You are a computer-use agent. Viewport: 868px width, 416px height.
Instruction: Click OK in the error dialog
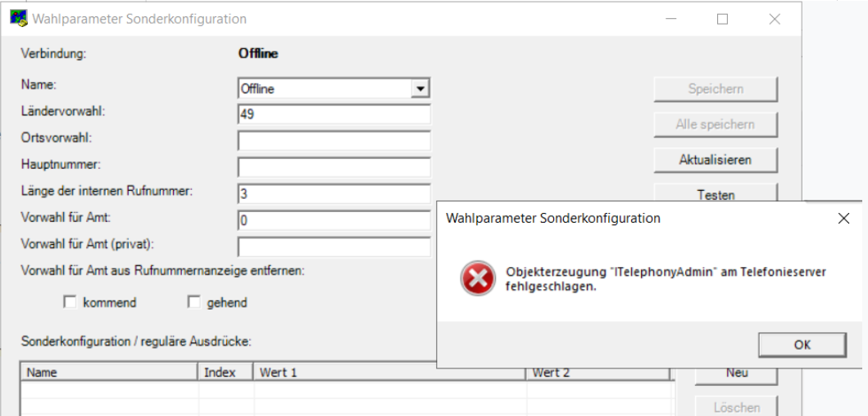pos(802,345)
